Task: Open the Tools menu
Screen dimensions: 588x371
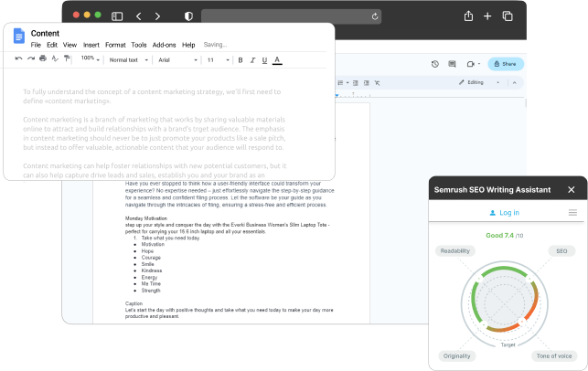Action: (x=139, y=45)
